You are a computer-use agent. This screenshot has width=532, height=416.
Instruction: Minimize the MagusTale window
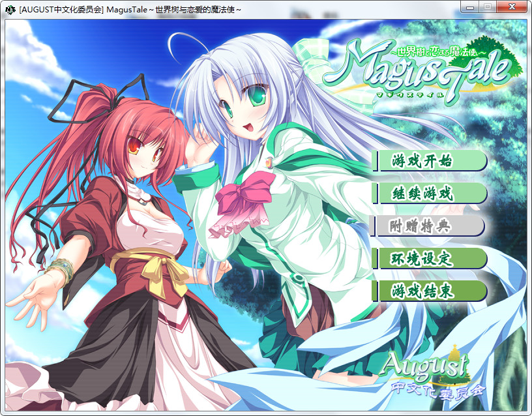[x=471, y=7]
